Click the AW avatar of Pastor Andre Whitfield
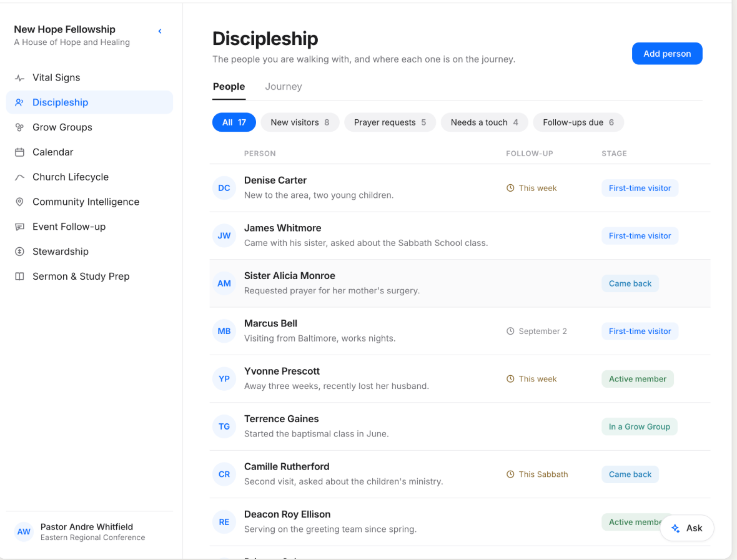The height and width of the screenshot is (560, 737). tap(24, 532)
